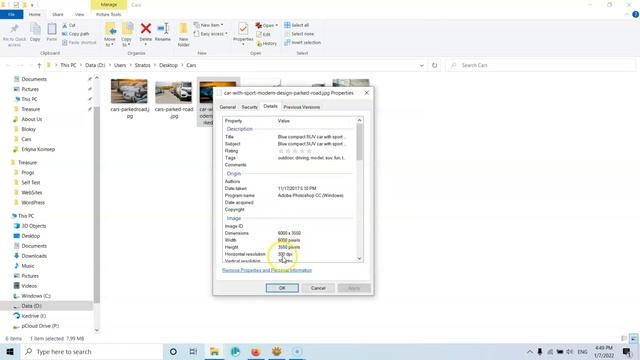This screenshot has height=360, width=640.
Task: Open Task View from the taskbar
Action: [x=193, y=351]
